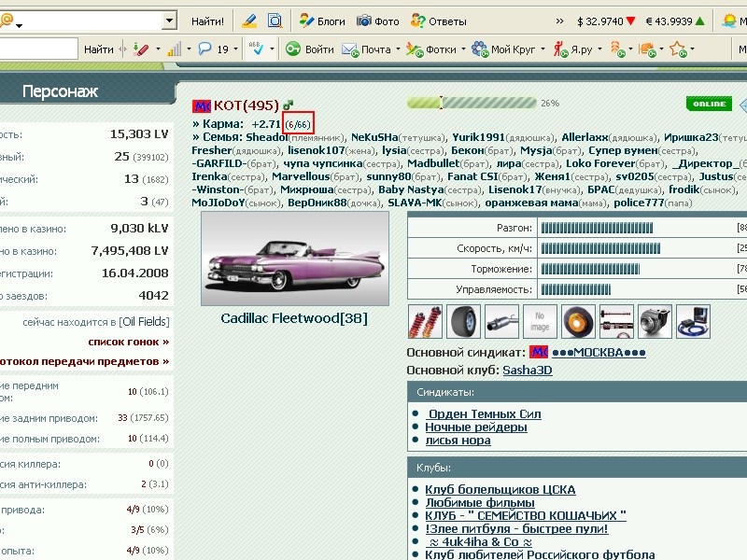Click the dollar rate 32.9740

pos(605,21)
